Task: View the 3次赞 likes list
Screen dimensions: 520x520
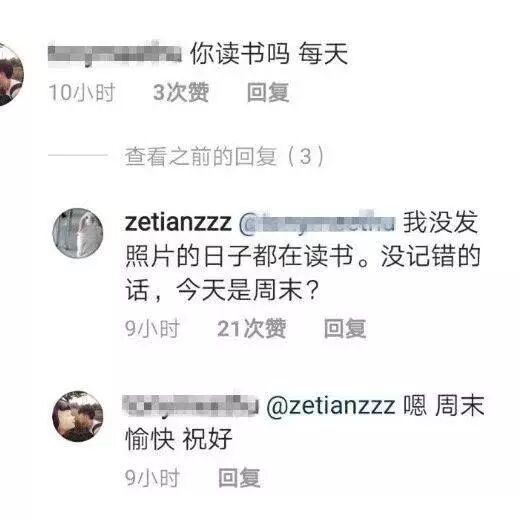Action: click(x=181, y=92)
